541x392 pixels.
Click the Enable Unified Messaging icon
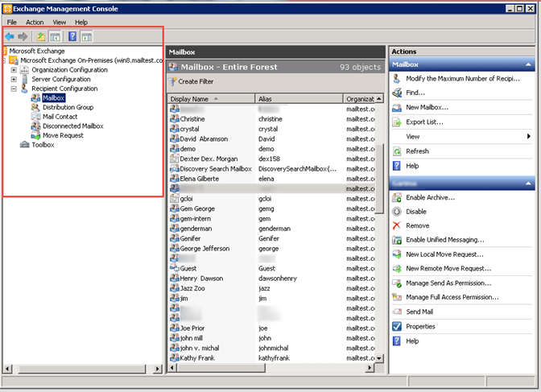397,240
